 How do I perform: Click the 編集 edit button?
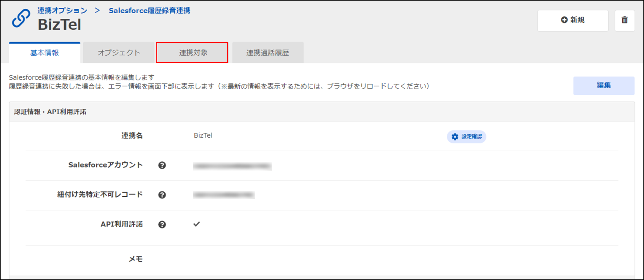point(604,85)
